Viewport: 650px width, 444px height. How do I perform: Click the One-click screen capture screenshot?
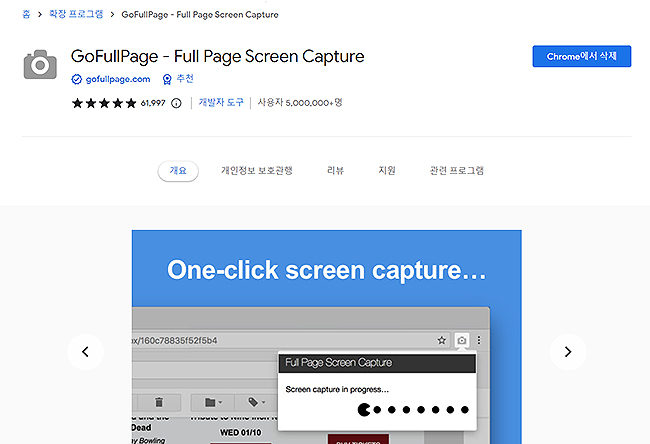point(327,337)
